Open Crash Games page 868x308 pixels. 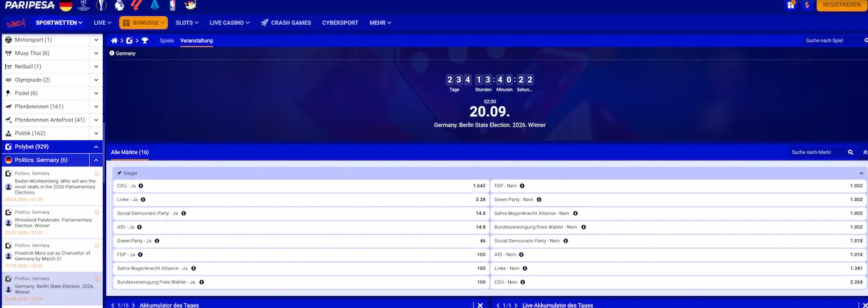point(286,23)
